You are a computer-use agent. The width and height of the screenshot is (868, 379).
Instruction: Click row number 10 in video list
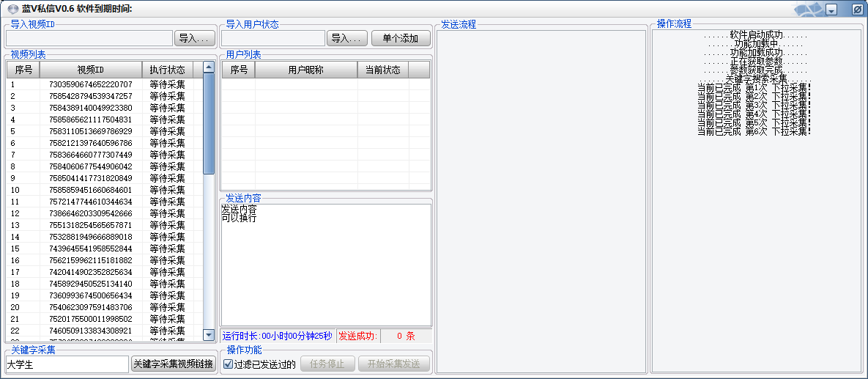point(15,190)
